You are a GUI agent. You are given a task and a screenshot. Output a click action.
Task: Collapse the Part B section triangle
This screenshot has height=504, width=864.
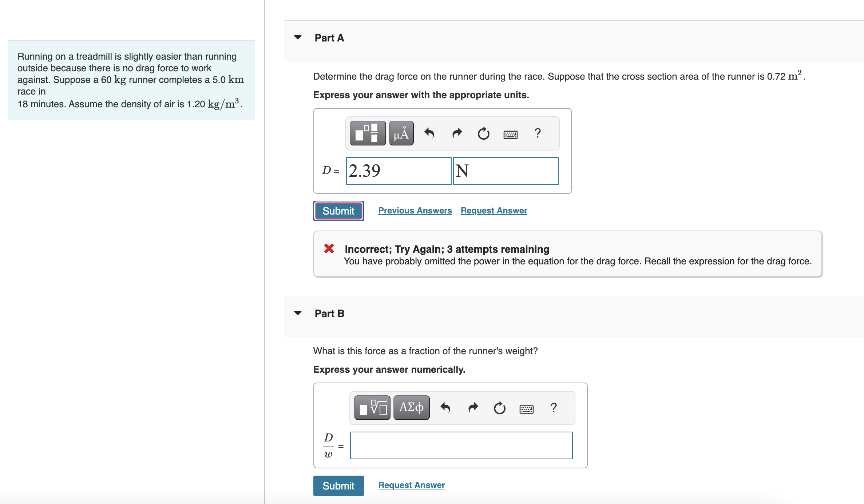298,313
